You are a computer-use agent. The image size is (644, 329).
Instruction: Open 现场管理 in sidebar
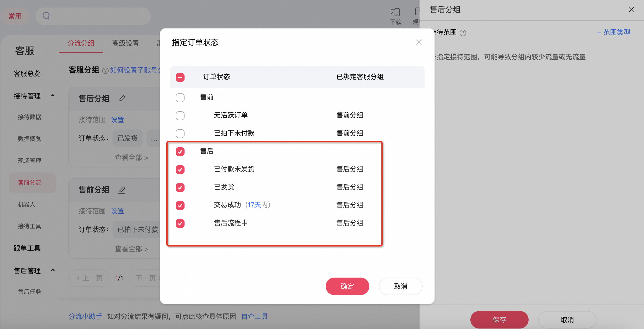(x=30, y=161)
